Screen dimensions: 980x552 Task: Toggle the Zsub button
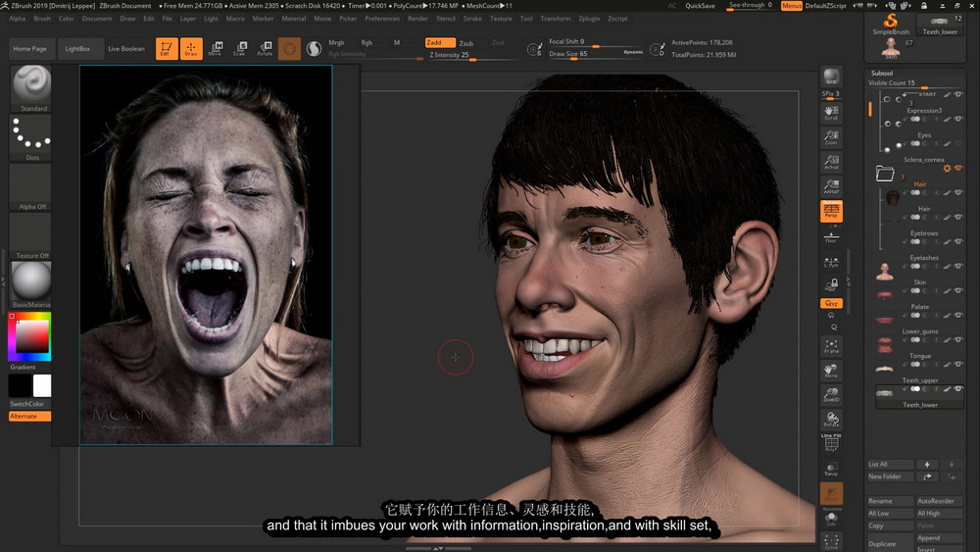tap(466, 43)
